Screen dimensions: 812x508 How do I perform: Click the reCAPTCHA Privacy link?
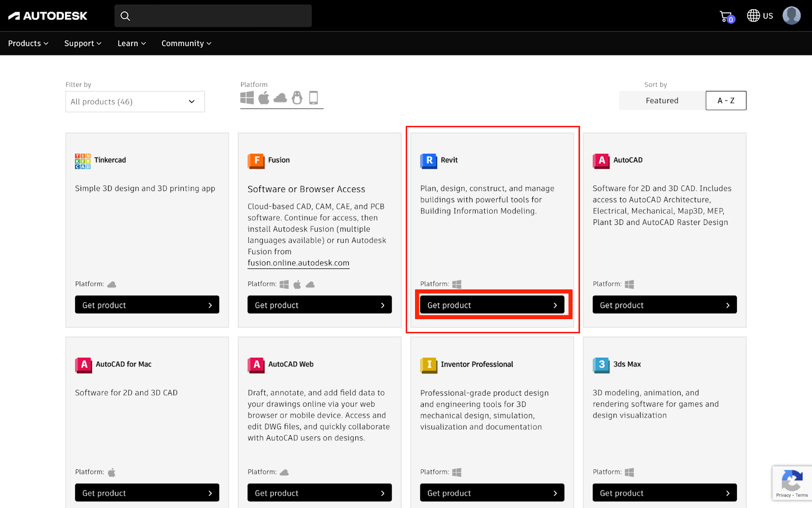(x=783, y=495)
